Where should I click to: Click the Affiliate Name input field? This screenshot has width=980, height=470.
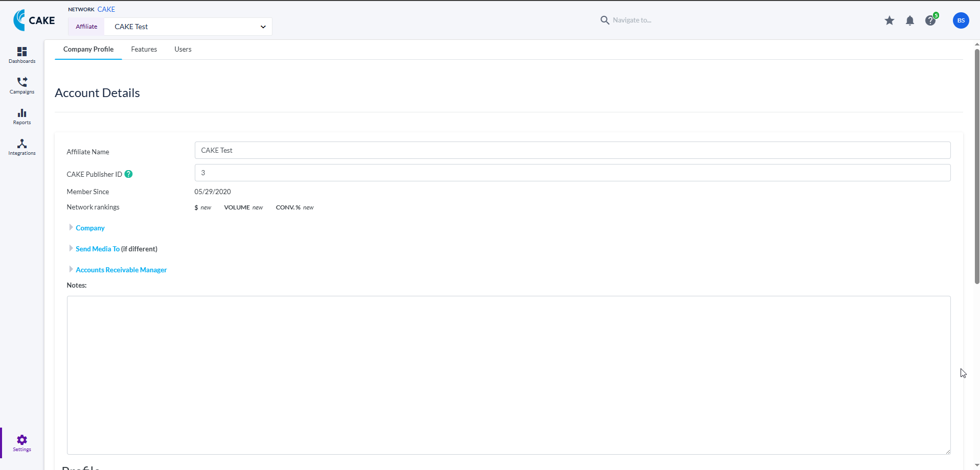(573, 150)
